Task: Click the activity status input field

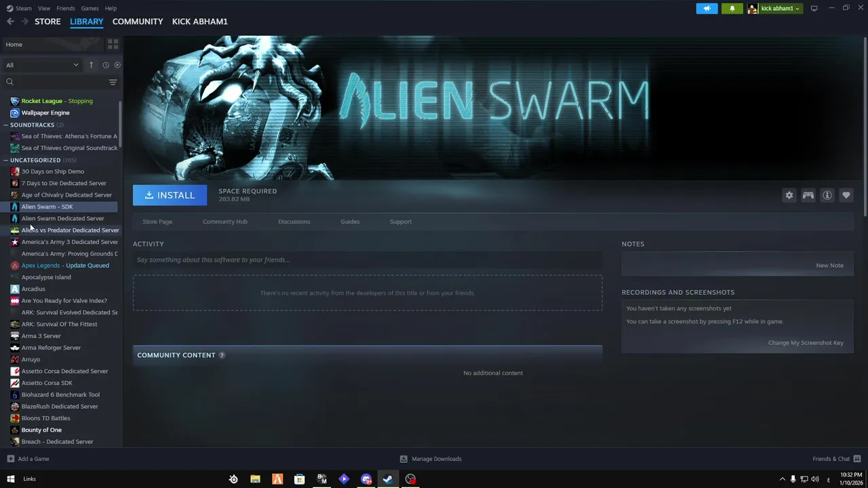Action: coord(368,260)
